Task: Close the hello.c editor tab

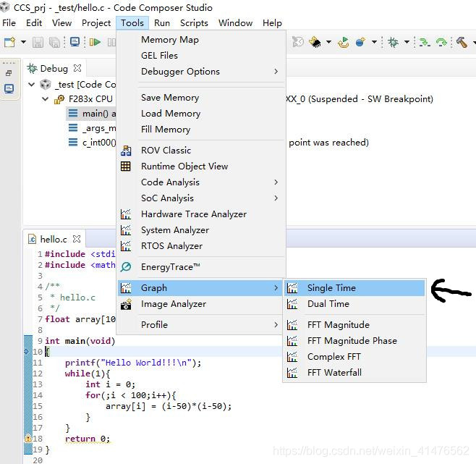Action: [77, 239]
